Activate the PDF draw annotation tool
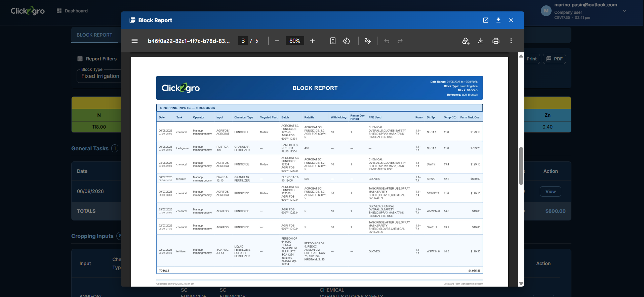This screenshot has width=644, height=297. click(368, 41)
